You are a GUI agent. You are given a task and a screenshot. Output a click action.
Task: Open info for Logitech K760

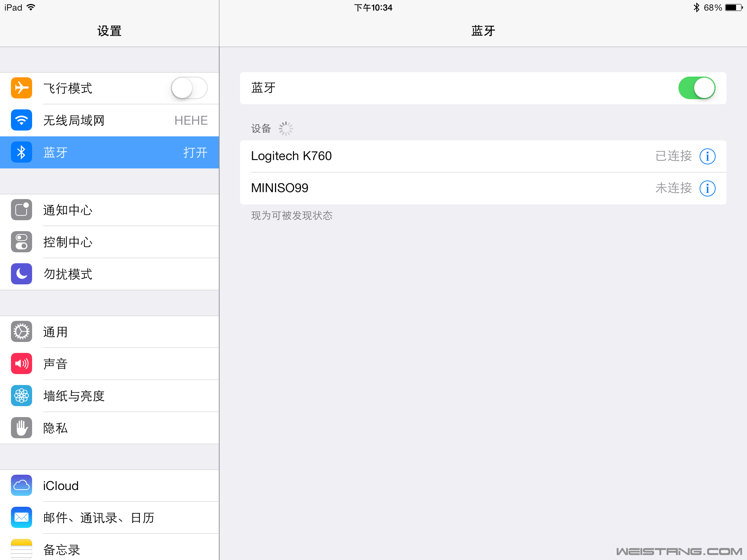(x=707, y=156)
